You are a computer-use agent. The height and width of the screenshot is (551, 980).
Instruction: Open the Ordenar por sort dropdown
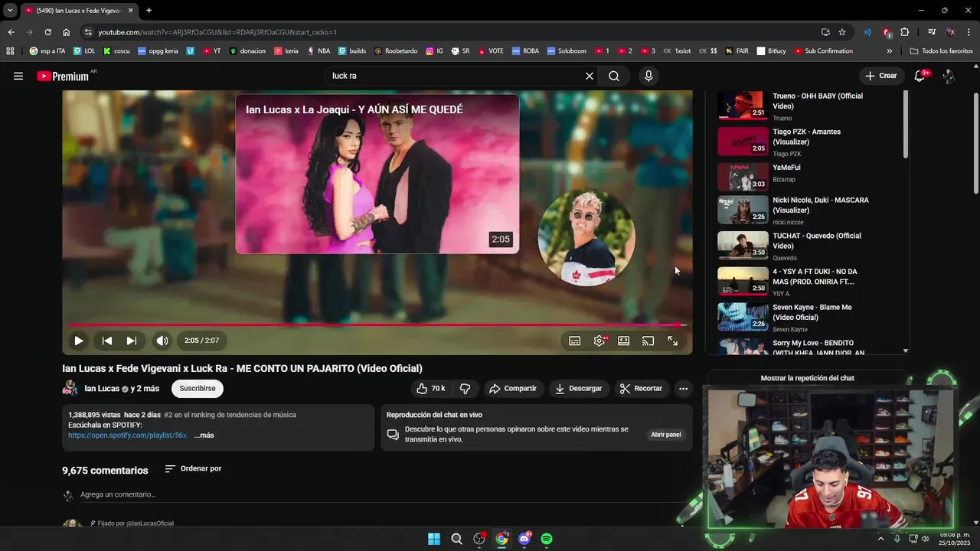point(193,468)
